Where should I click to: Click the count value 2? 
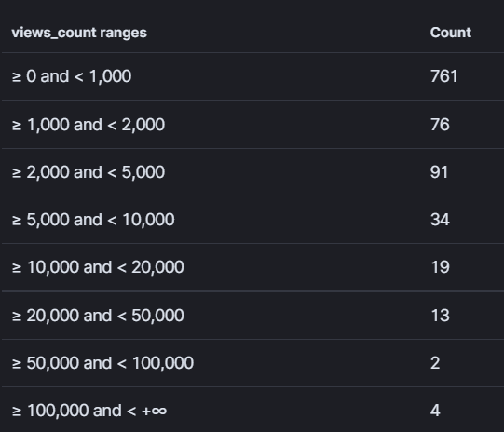[x=435, y=363]
